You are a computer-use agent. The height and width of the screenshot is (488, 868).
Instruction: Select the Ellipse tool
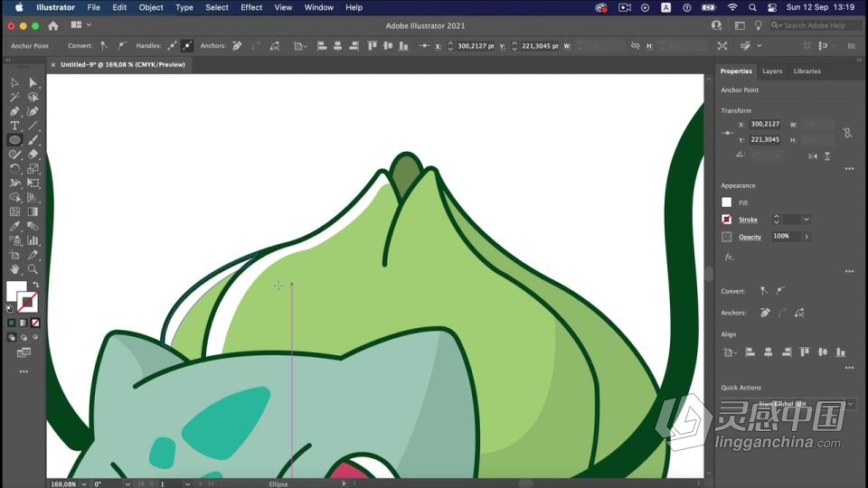click(x=15, y=140)
